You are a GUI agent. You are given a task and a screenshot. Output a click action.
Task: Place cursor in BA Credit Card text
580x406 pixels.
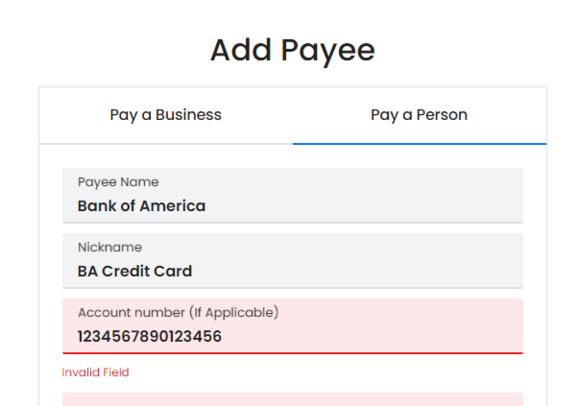[135, 271]
